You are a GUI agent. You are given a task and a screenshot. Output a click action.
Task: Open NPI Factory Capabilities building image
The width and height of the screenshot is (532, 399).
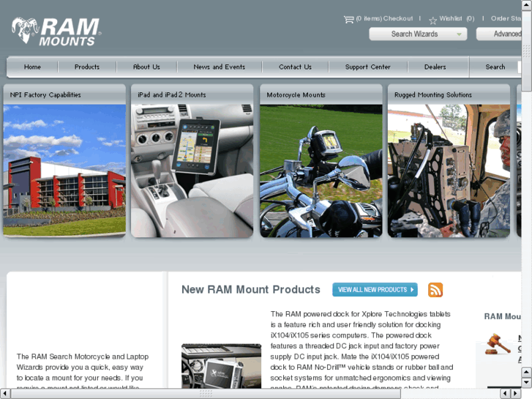point(64,171)
